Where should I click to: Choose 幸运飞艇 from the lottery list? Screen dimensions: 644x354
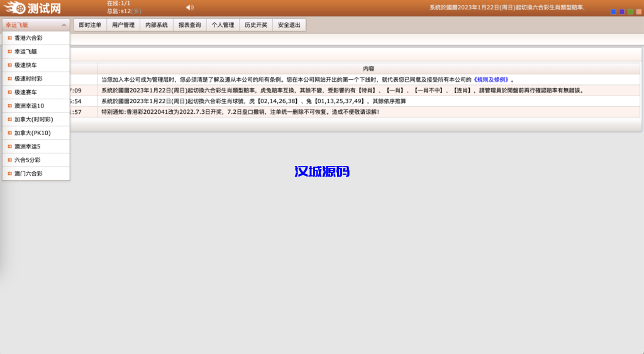[x=36, y=52]
